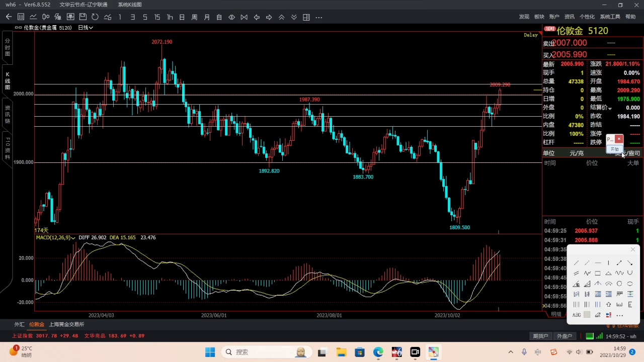The height and width of the screenshot is (362, 644).
Task: Switch chart to weekly (周) period
Action: (194, 17)
